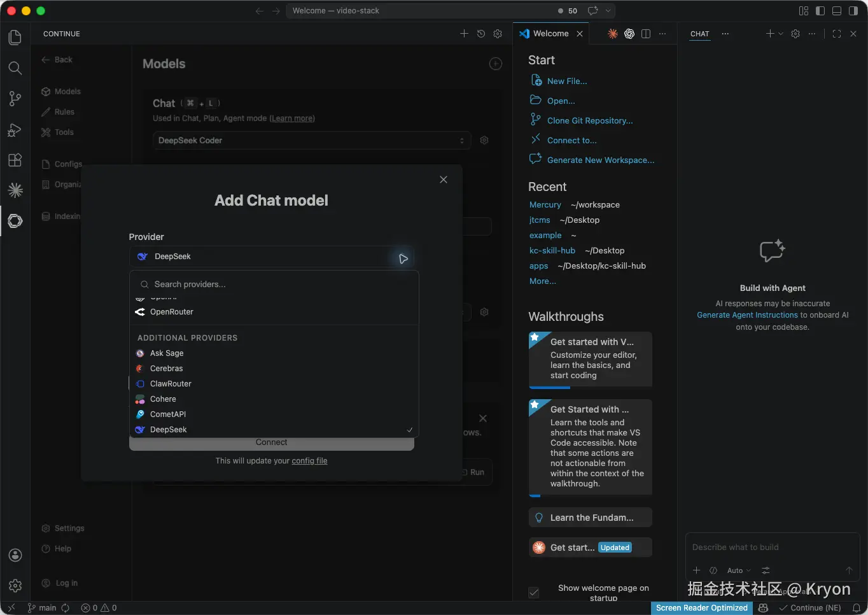Click Screen Reader Optimized in status bar
Image resolution: width=868 pixels, height=615 pixels.
click(x=702, y=608)
